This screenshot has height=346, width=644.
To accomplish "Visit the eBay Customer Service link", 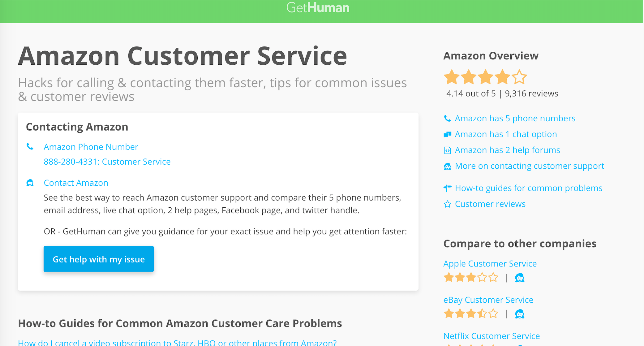I will [488, 300].
